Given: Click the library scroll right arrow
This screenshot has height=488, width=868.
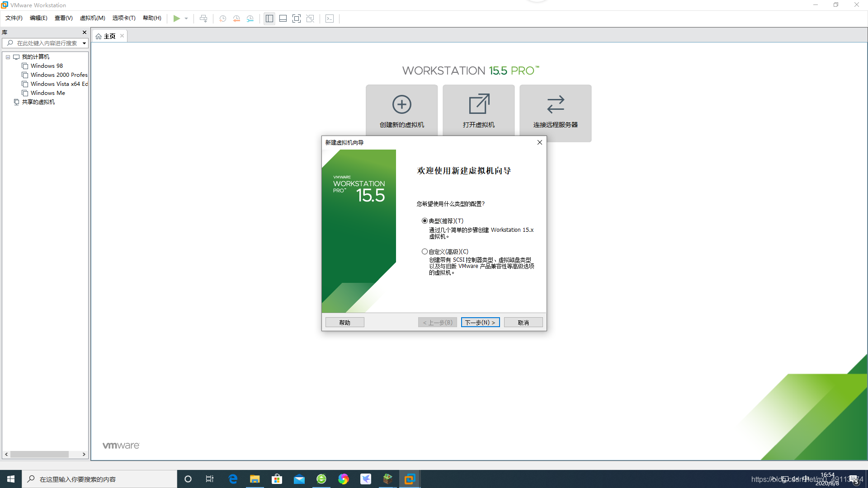Looking at the screenshot, I should click(x=84, y=455).
